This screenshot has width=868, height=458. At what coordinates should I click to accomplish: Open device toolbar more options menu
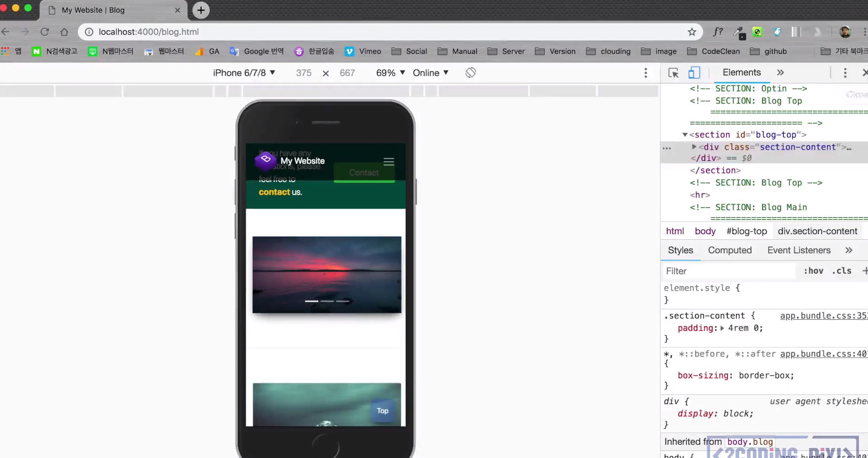645,73
